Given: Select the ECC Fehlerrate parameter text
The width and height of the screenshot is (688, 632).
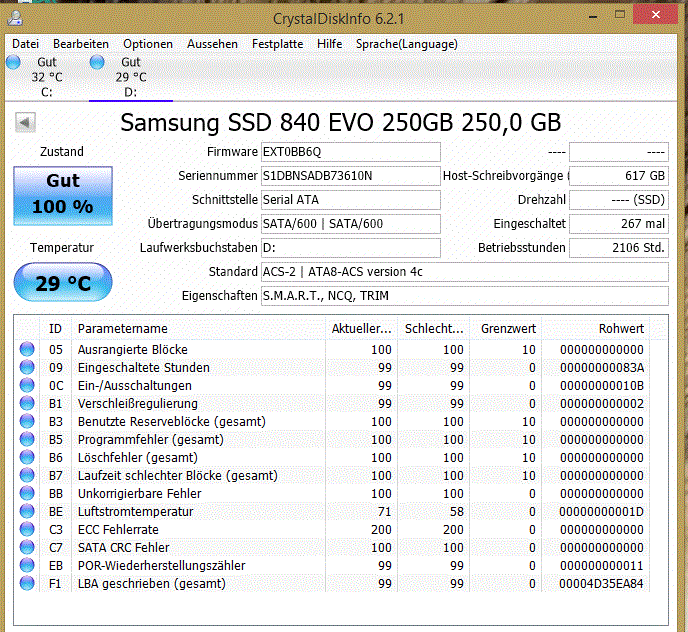Looking at the screenshot, I should click(x=118, y=529).
